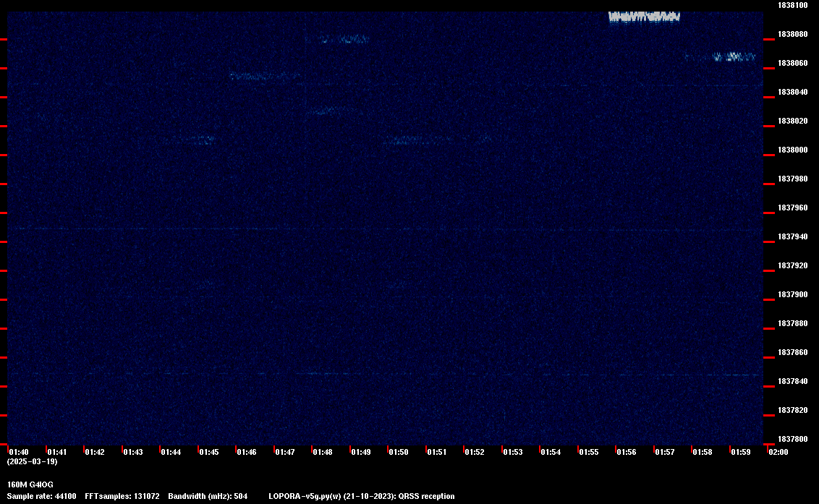Click the 1838080 frequency label
Viewport: 819px width, 504px height.
coord(792,34)
